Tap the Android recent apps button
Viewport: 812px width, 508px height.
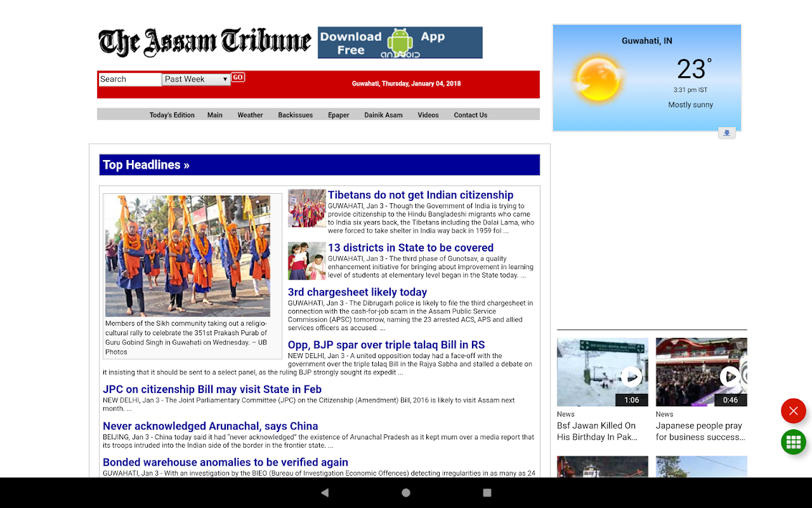click(487, 493)
